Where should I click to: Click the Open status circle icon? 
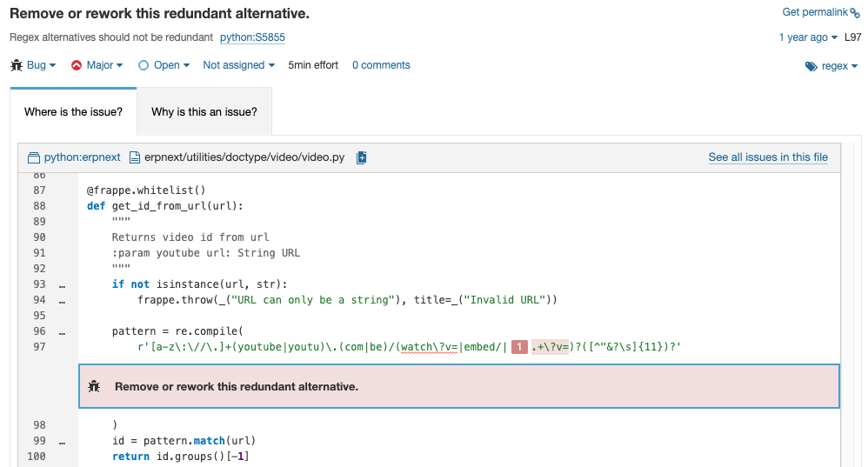coord(144,65)
